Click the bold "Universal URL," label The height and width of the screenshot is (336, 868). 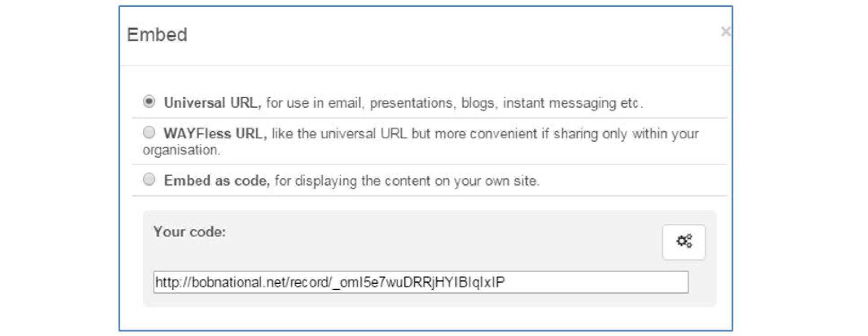[212, 103]
